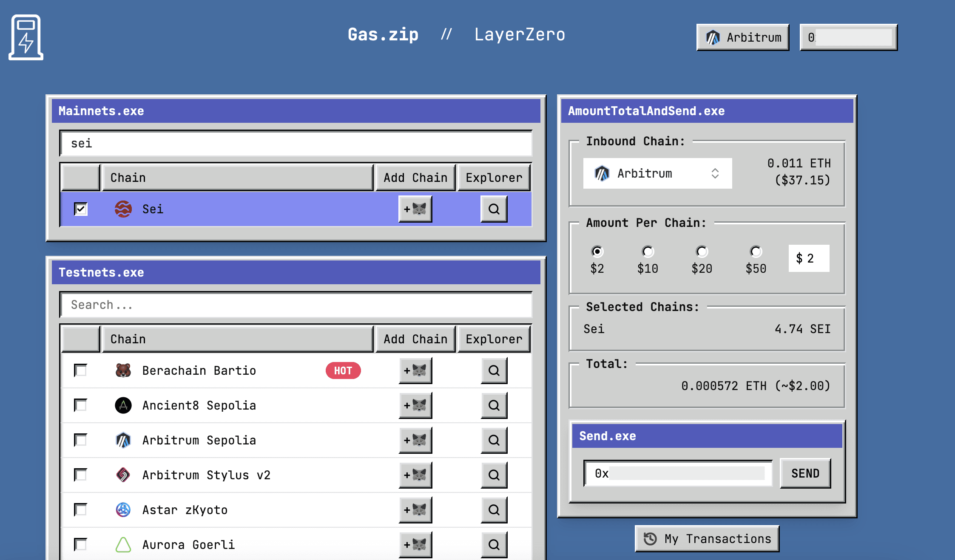Click the Sei chain logo
This screenshot has width=955, height=560.
point(123,209)
